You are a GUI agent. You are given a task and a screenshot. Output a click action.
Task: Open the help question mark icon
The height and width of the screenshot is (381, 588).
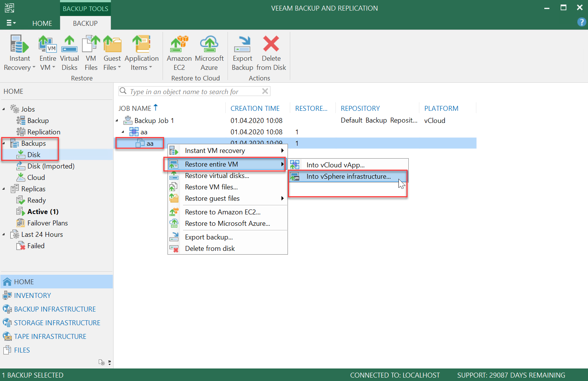[581, 22]
